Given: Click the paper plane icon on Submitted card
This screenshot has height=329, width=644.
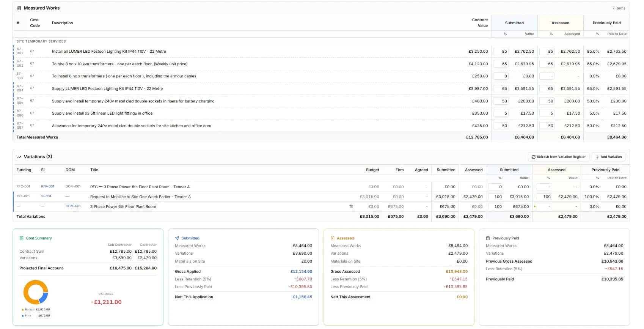Looking at the screenshot, I should (177, 238).
